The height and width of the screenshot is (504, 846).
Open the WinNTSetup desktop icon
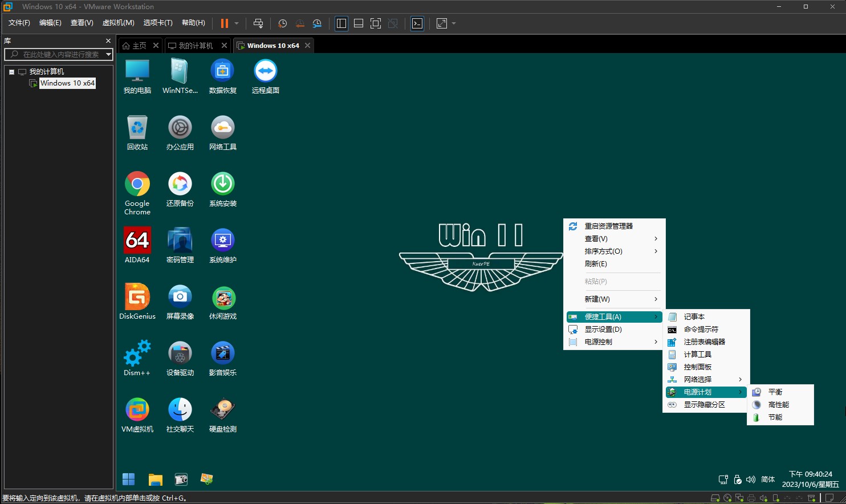(180, 76)
